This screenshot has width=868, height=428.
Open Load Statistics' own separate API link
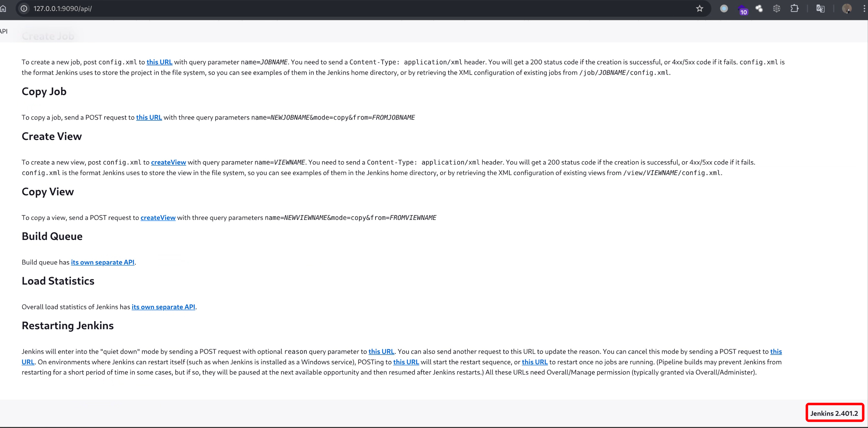click(x=163, y=307)
